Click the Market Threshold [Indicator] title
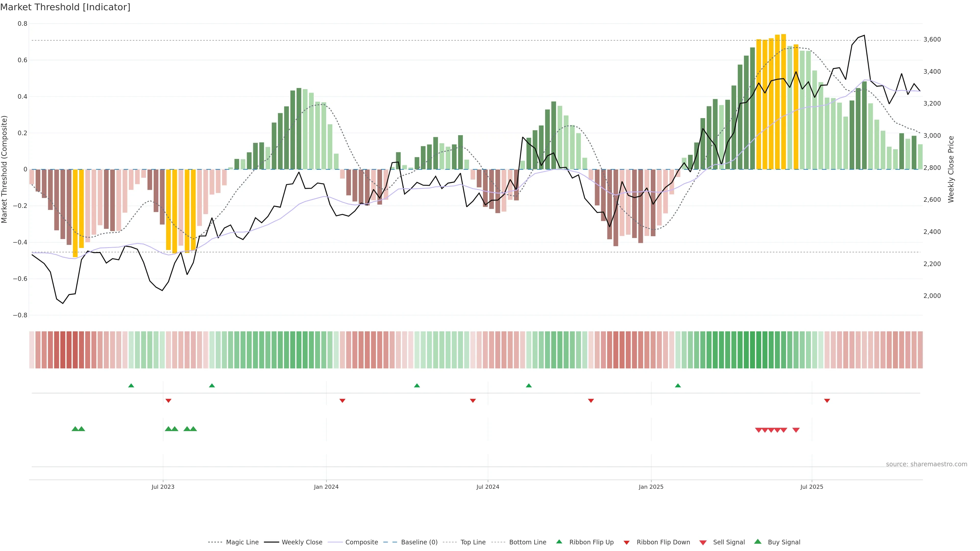Viewport: 980px width, 551px height. pos(65,7)
